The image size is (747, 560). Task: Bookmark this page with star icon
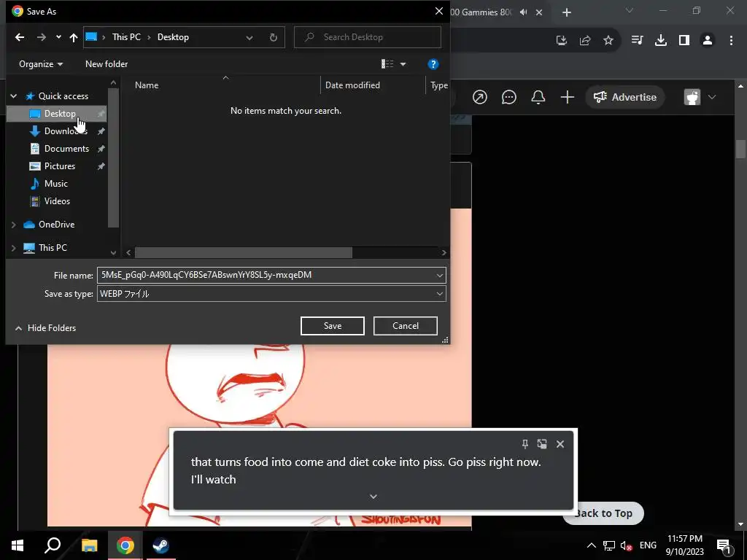[x=608, y=41]
